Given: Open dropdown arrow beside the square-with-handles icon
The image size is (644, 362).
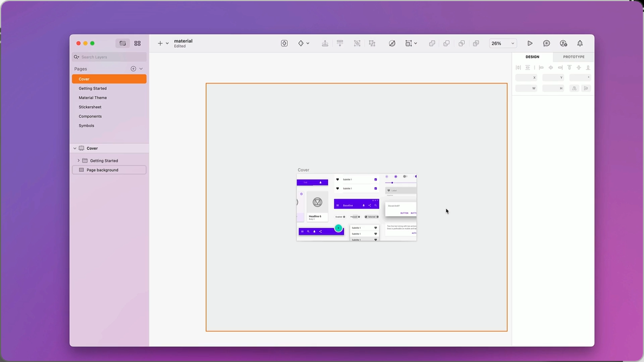Looking at the screenshot, I should [x=416, y=43].
